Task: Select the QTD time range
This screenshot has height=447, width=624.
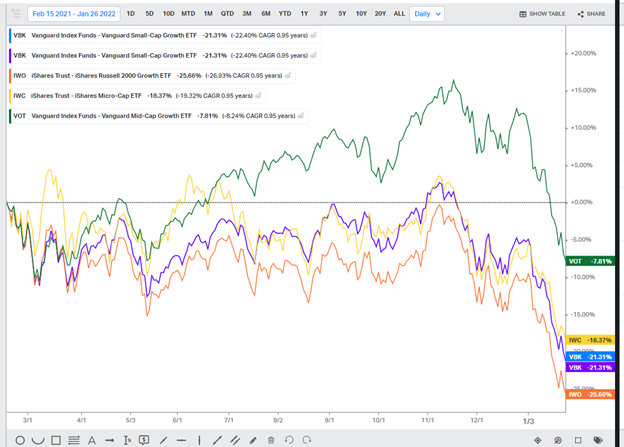Action: tap(227, 14)
